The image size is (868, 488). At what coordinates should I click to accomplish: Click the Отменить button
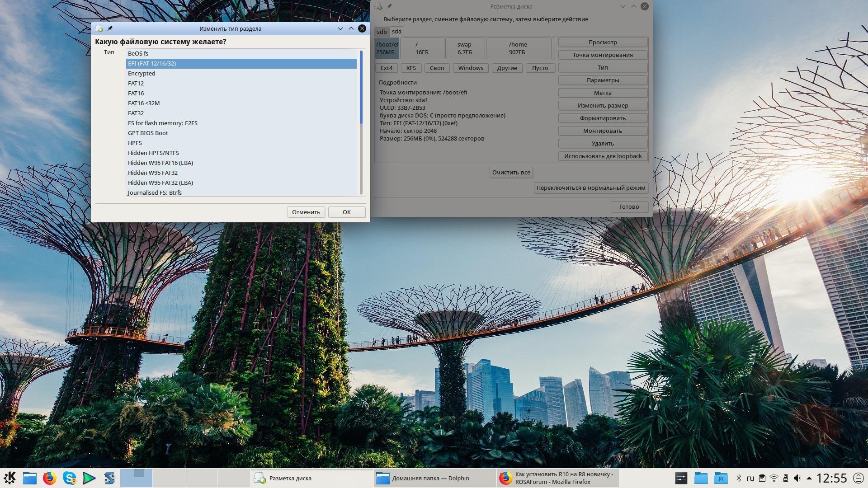pyautogui.click(x=306, y=212)
